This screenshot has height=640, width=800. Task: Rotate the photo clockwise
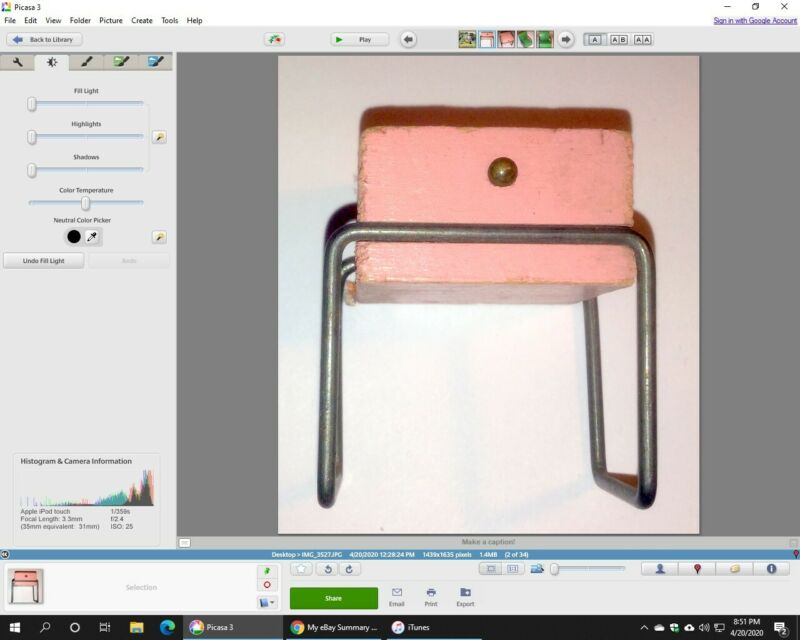(349, 569)
